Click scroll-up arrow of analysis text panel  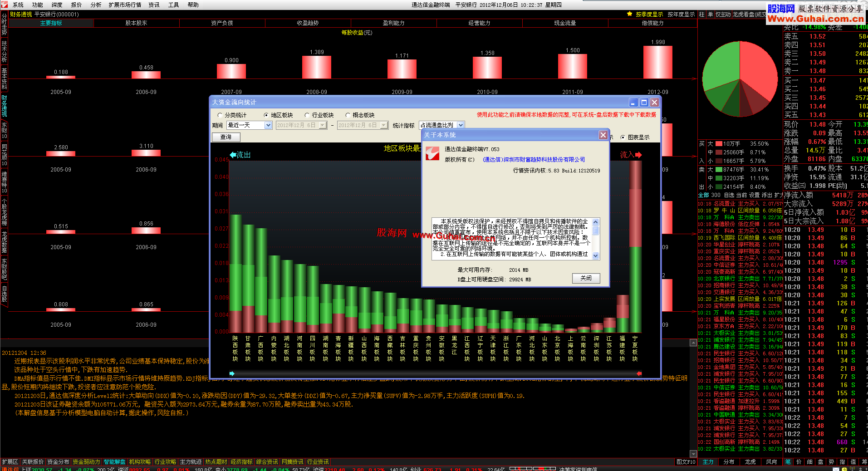pyautogui.click(x=693, y=343)
